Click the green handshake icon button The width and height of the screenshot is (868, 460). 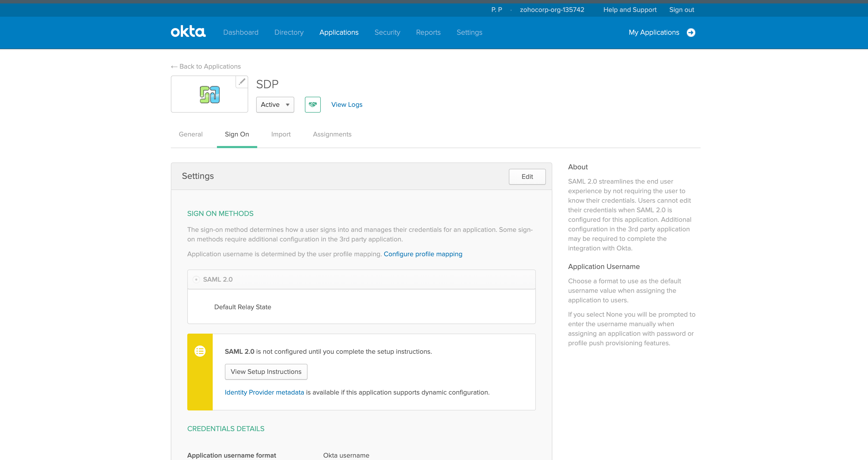click(x=312, y=104)
